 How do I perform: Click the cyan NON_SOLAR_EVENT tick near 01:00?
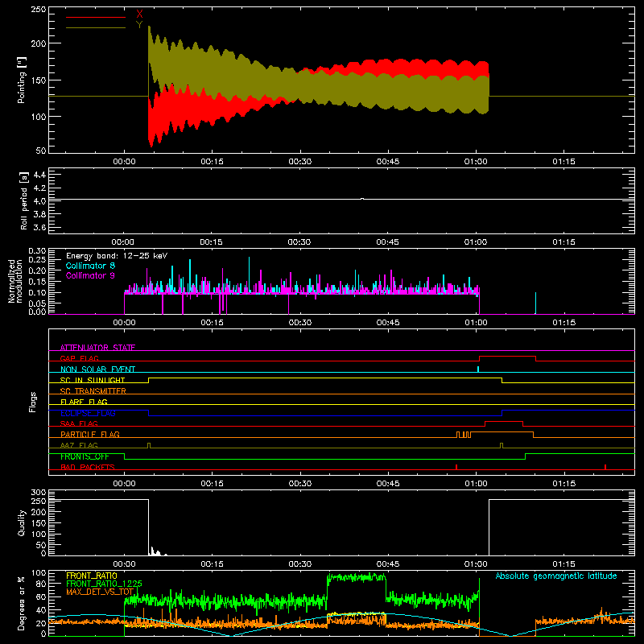click(478, 369)
